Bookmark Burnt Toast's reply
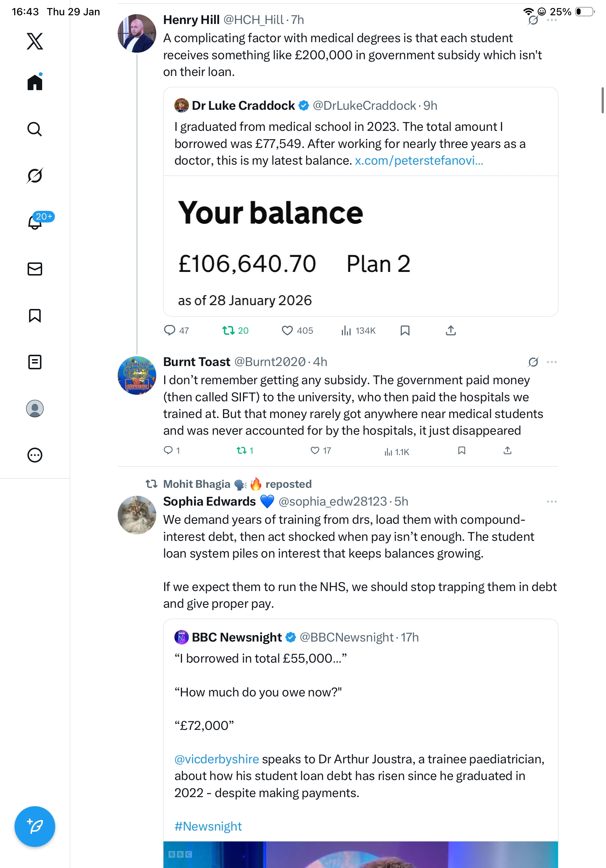The height and width of the screenshot is (868, 606). tap(461, 450)
